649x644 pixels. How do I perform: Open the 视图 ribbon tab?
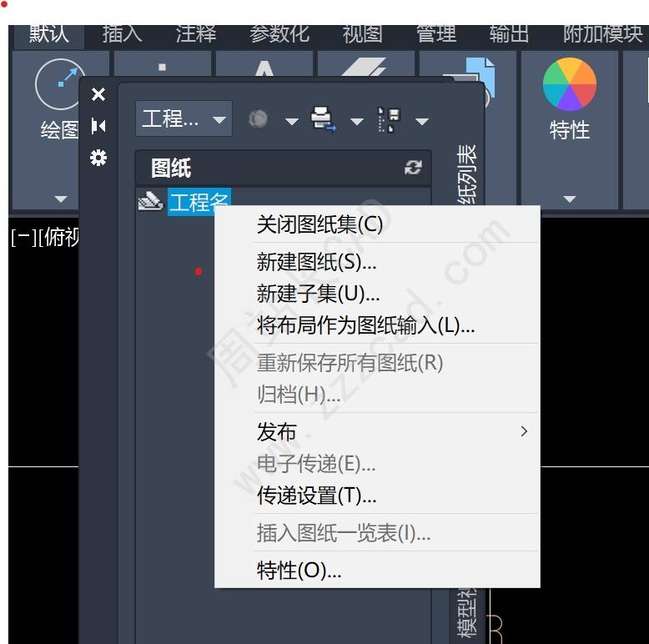click(363, 34)
